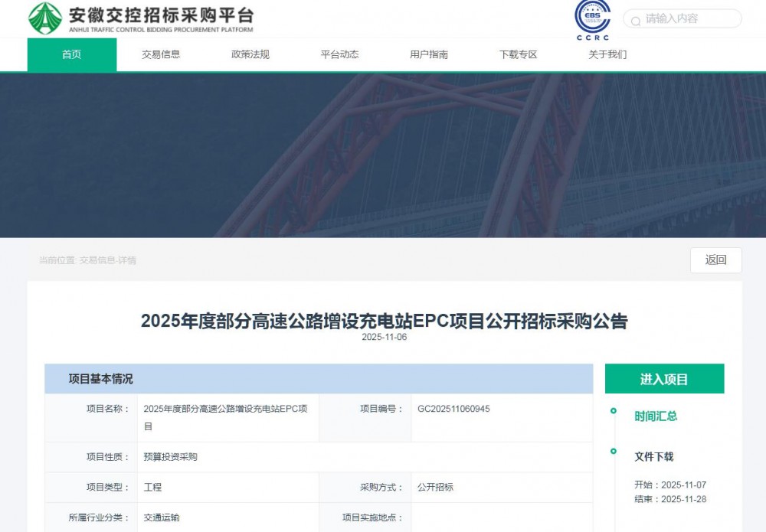Click the 时间汇总 timeline circle marker

point(613,411)
